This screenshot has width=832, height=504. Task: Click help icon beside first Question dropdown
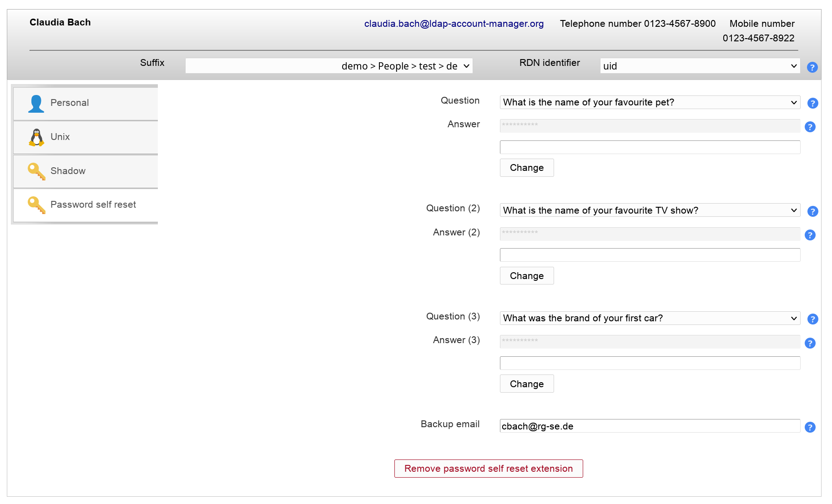point(812,103)
